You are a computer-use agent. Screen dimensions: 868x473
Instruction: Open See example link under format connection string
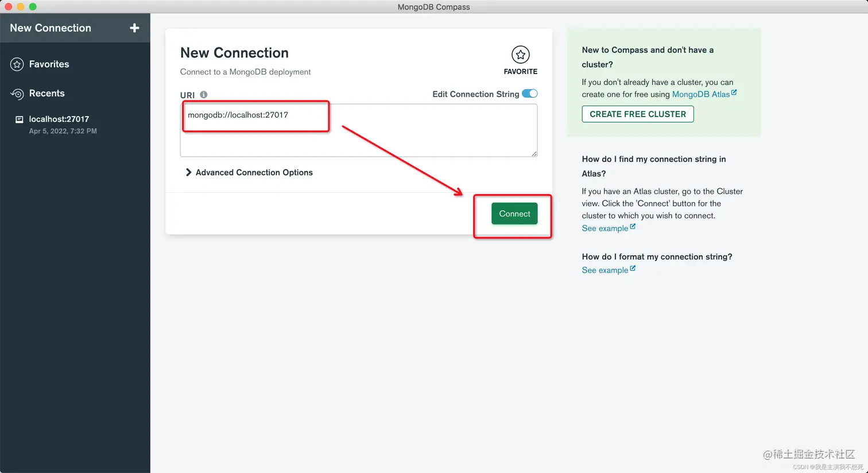coord(605,270)
